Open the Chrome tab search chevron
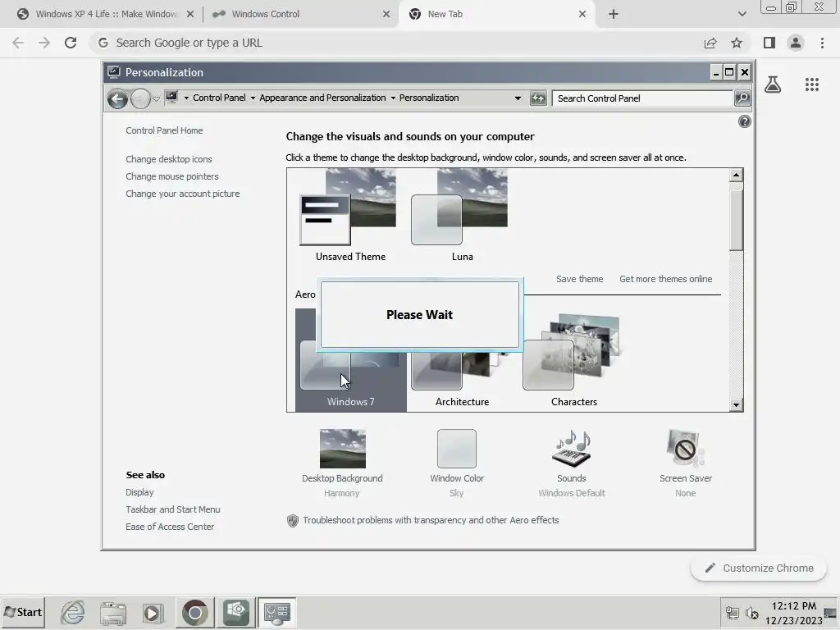 pyautogui.click(x=742, y=14)
